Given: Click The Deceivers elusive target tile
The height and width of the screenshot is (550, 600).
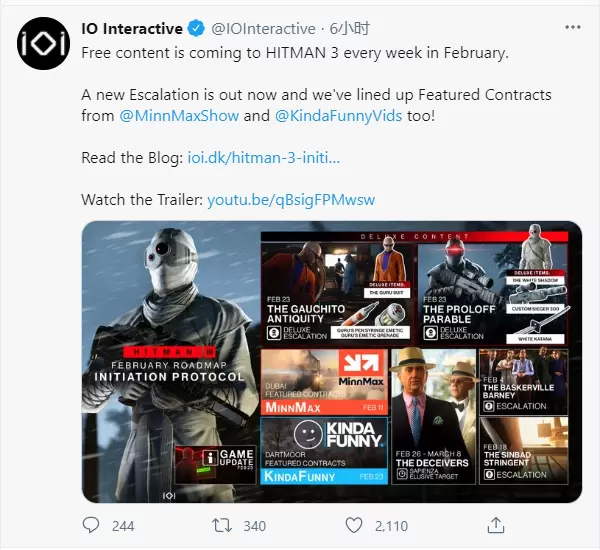Looking at the screenshot, I should point(433,416).
